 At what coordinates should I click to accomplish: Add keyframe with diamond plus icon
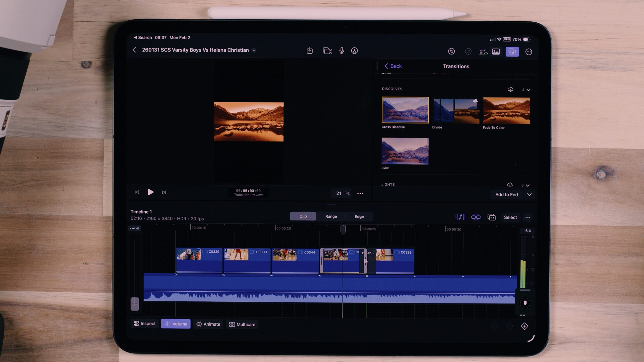(x=525, y=326)
